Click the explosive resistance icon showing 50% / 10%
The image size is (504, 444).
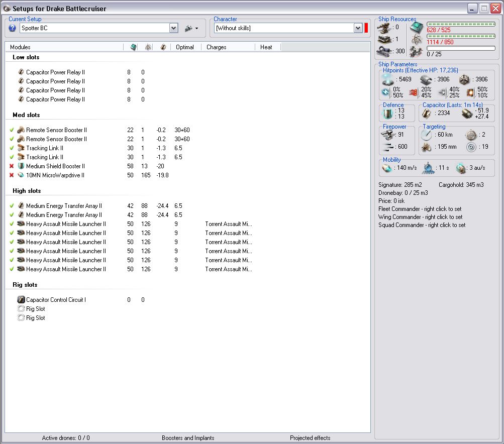pyautogui.click(x=470, y=92)
